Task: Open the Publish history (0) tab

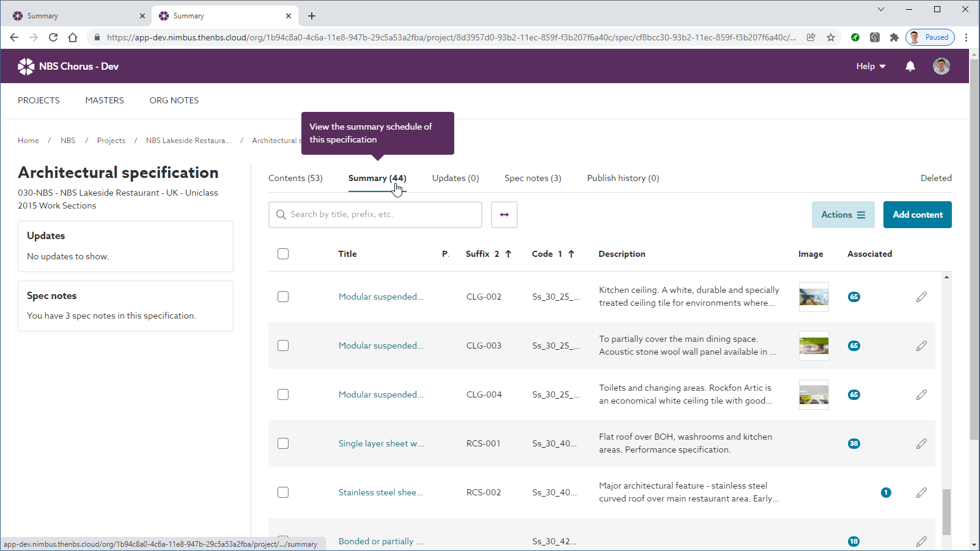Action: (623, 178)
